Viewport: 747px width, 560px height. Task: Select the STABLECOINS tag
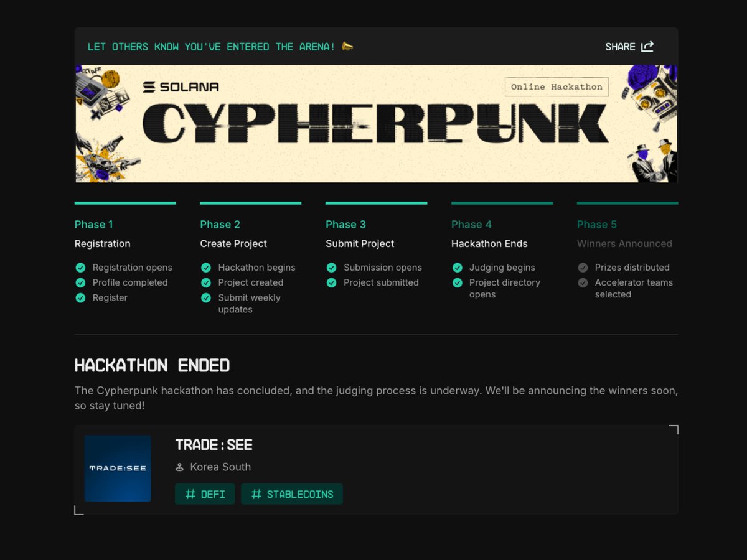(292, 494)
